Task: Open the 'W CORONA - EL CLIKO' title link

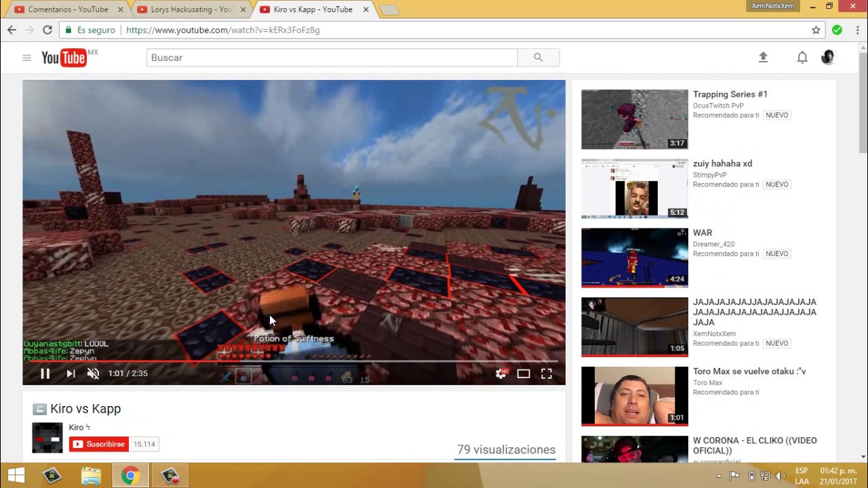Action: 754,445
